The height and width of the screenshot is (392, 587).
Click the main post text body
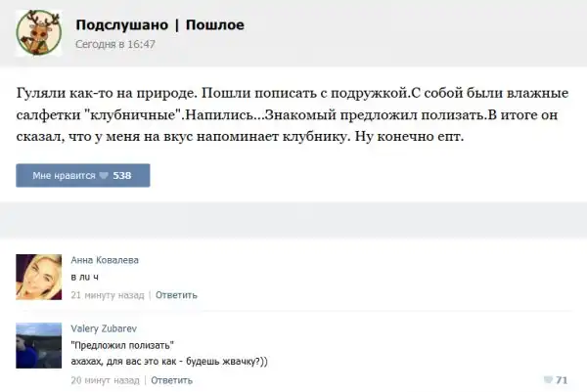point(292,114)
